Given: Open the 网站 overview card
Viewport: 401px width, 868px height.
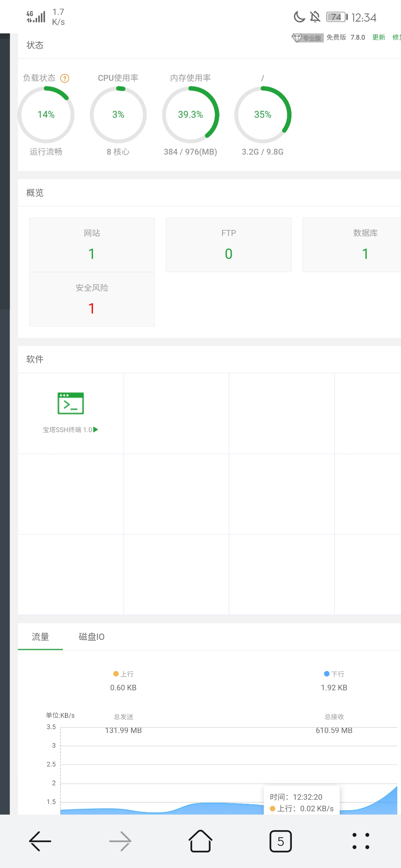Looking at the screenshot, I should (x=92, y=245).
